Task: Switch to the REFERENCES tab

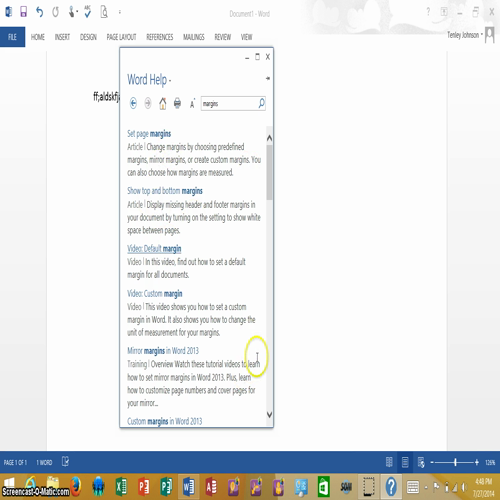Action: (x=160, y=37)
